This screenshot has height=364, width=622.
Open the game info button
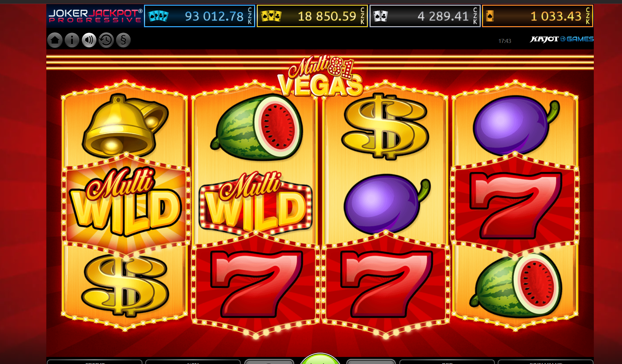tap(72, 40)
